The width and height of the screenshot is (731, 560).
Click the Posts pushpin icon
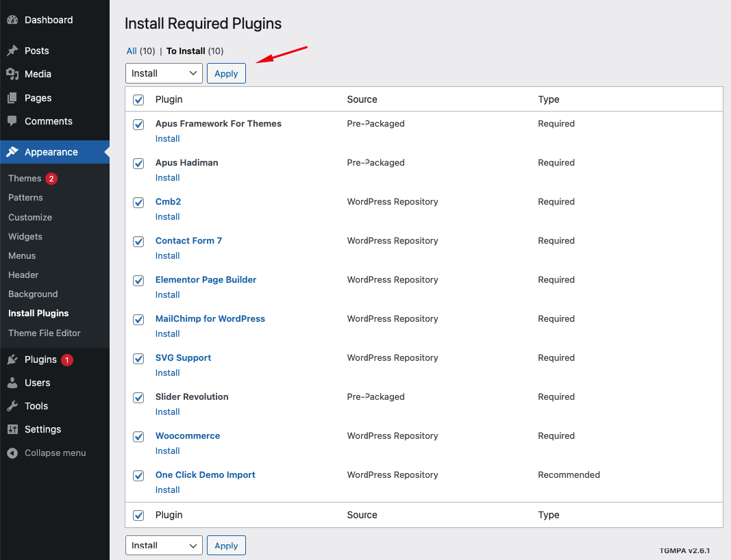tap(12, 51)
